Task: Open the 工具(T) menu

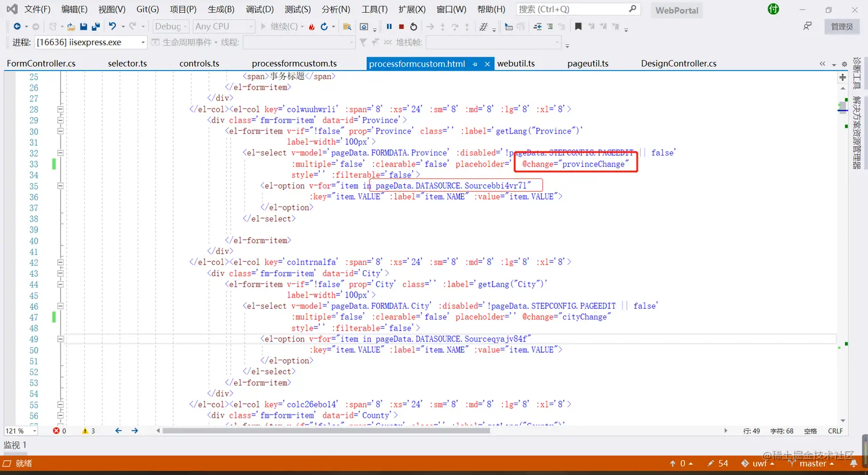Action: coord(374,9)
